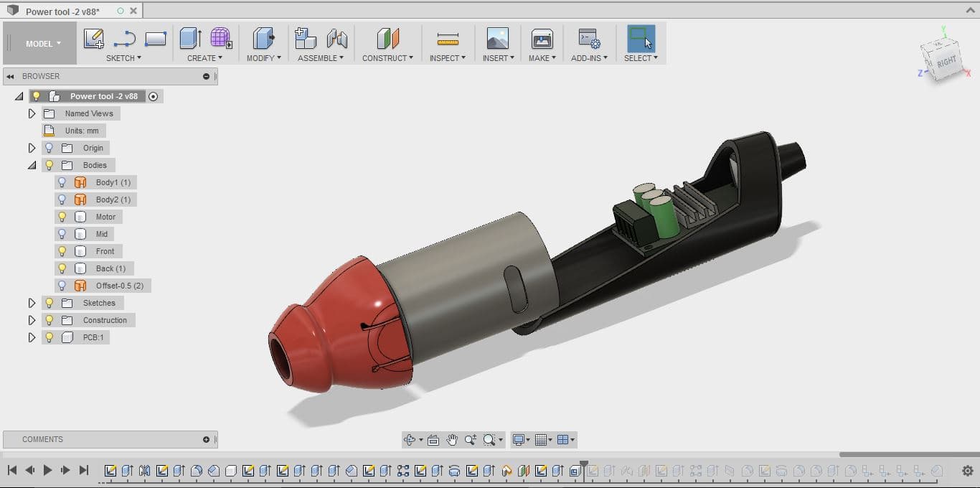980x488 pixels.
Task: Click the Create Sketch icon
Action: tap(93, 39)
